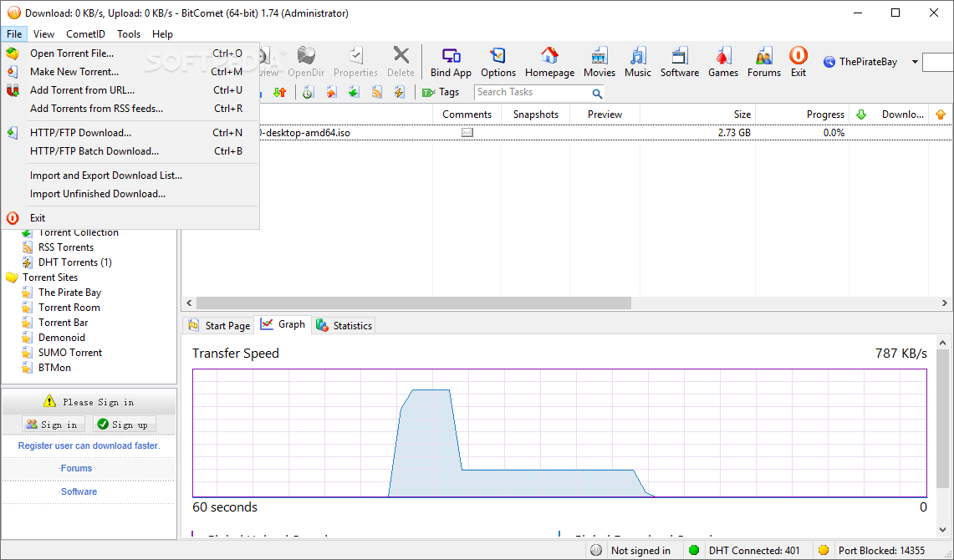Click the Tags button
Viewport: 954px width, 560px height.
coord(441,93)
